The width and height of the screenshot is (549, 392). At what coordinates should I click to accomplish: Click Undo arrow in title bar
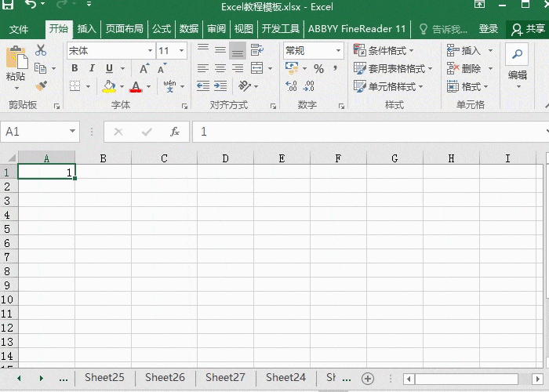point(31,4)
